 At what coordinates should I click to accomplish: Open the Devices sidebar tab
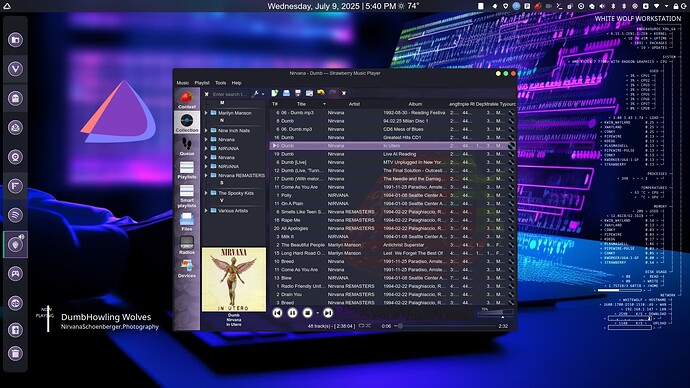pyautogui.click(x=187, y=268)
